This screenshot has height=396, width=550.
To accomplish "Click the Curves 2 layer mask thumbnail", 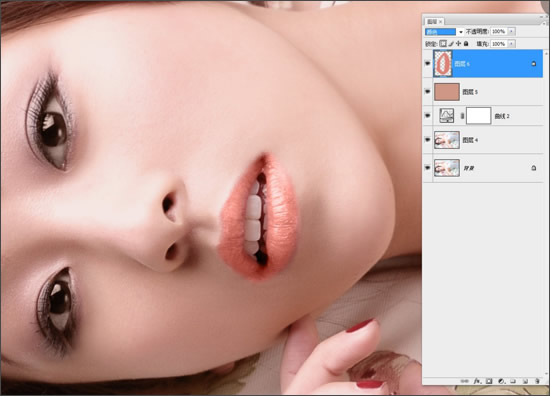I will tap(478, 115).
